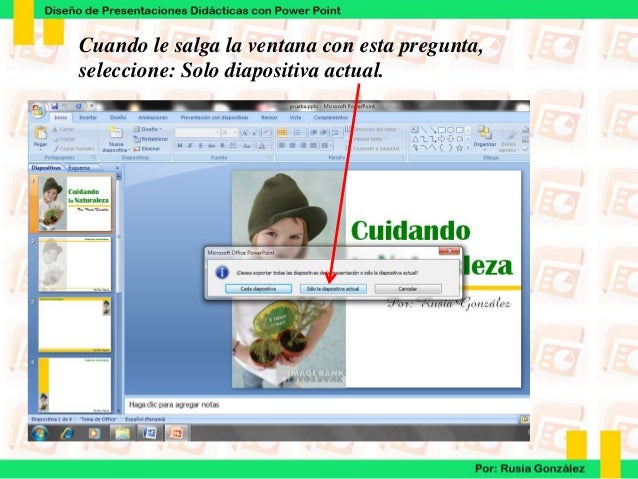638x479 pixels.
Task: Select slide 4 thumbnail
Action: tap(74, 385)
